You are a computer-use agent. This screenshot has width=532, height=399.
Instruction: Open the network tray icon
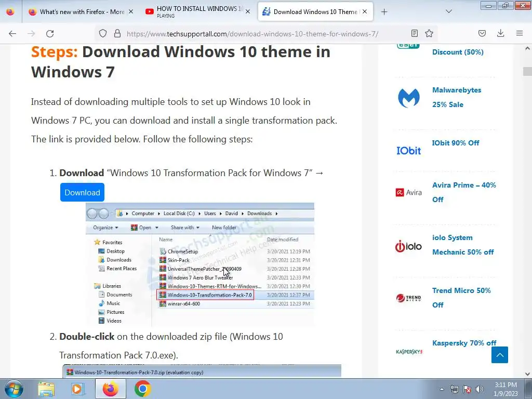pyautogui.click(x=454, y=389)
